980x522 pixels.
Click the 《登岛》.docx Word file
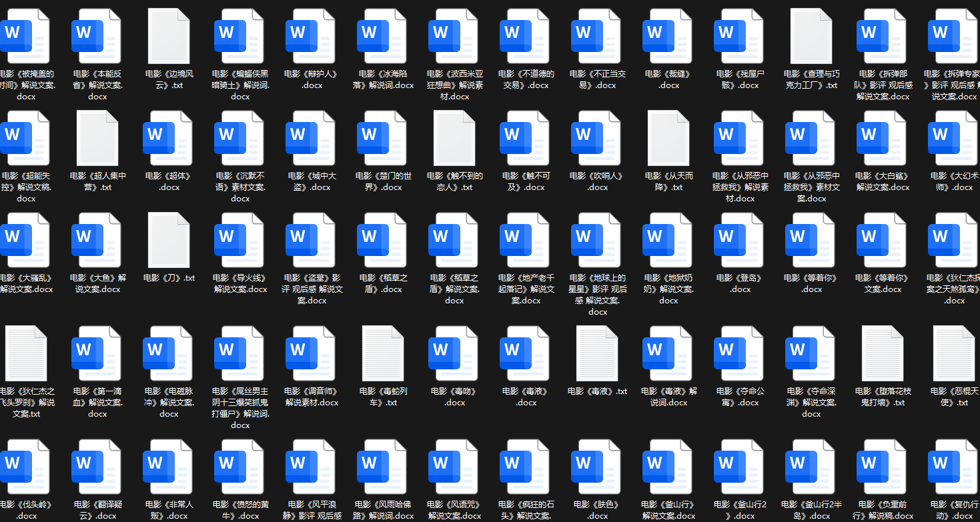click(x=740, y=239)
